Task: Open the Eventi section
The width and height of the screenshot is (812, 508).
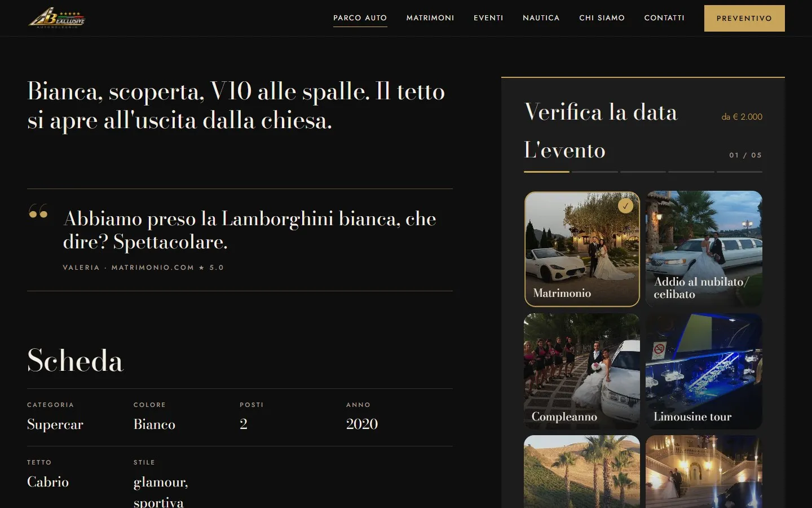Action: click(488, 18)
